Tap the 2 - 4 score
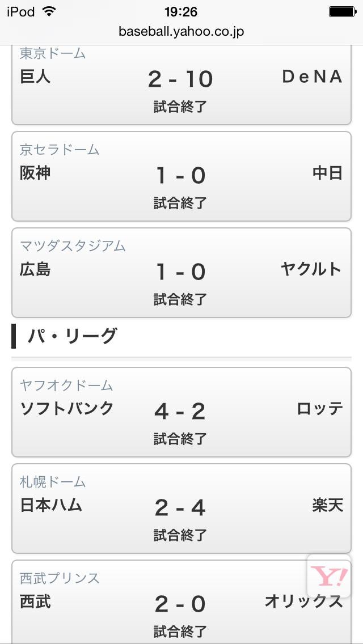363x644 pixels. [180, 508]
